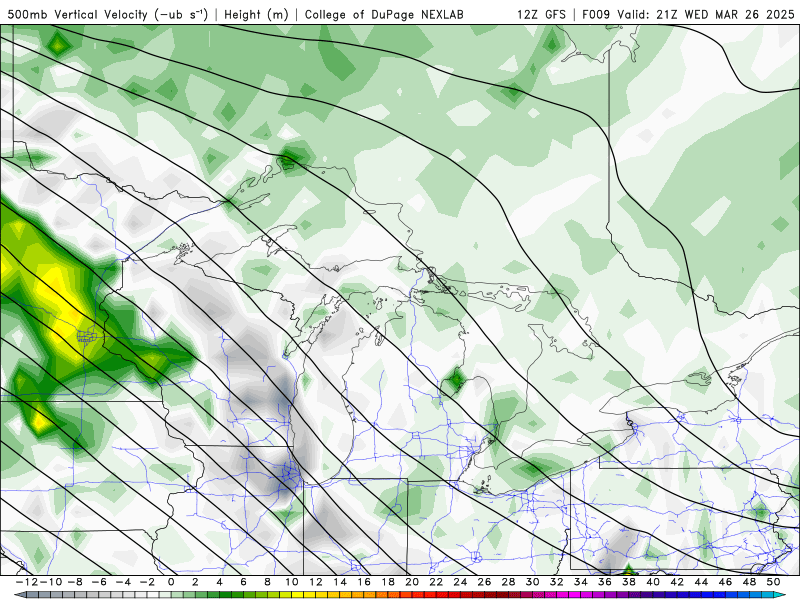Click the '30' value on the color scale

533,582
